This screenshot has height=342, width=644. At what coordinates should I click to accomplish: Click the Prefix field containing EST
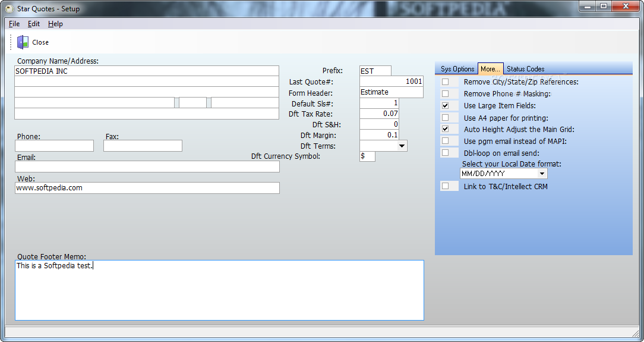click(x=375, y=71)
